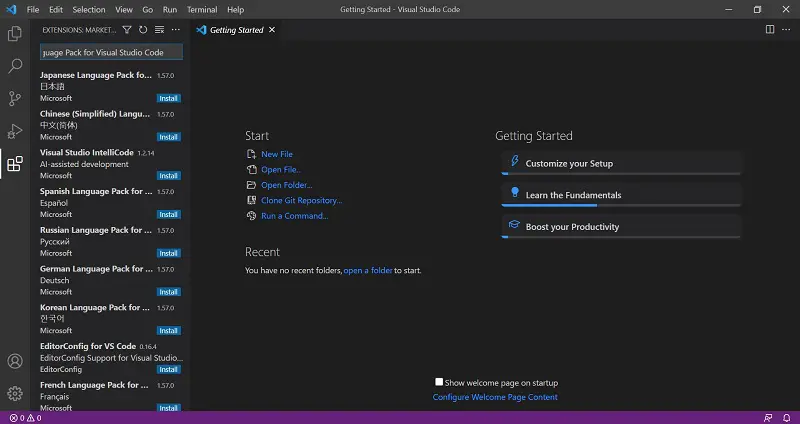
Task: Open the File menu
Action: [33, 10]
